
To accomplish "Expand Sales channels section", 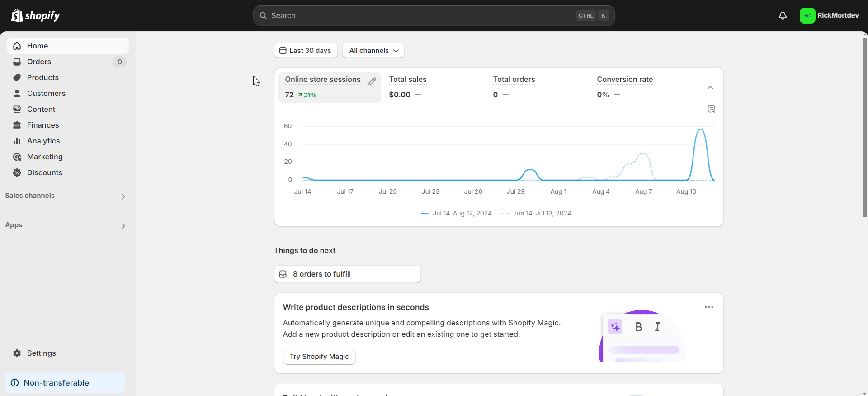I will point(123,196).
